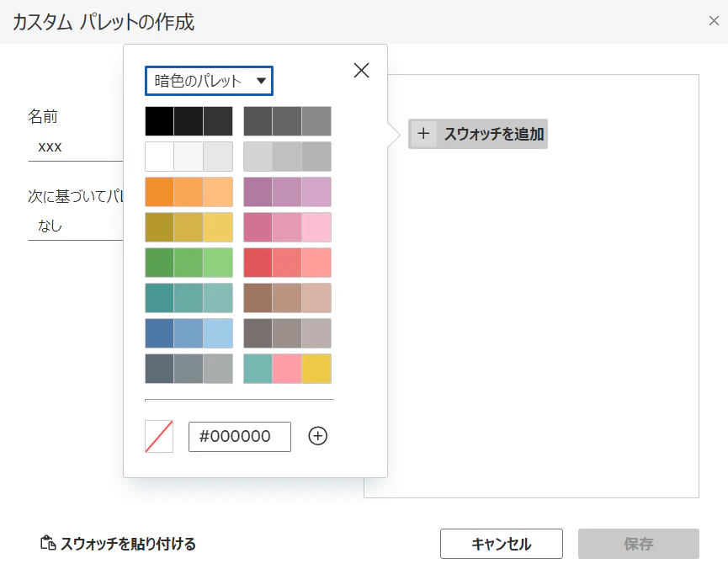This screenshot has height=585, width=728.
Task: Pick the dark slate gray swatch
Action: pyautogui.click(x=159, y=368)
